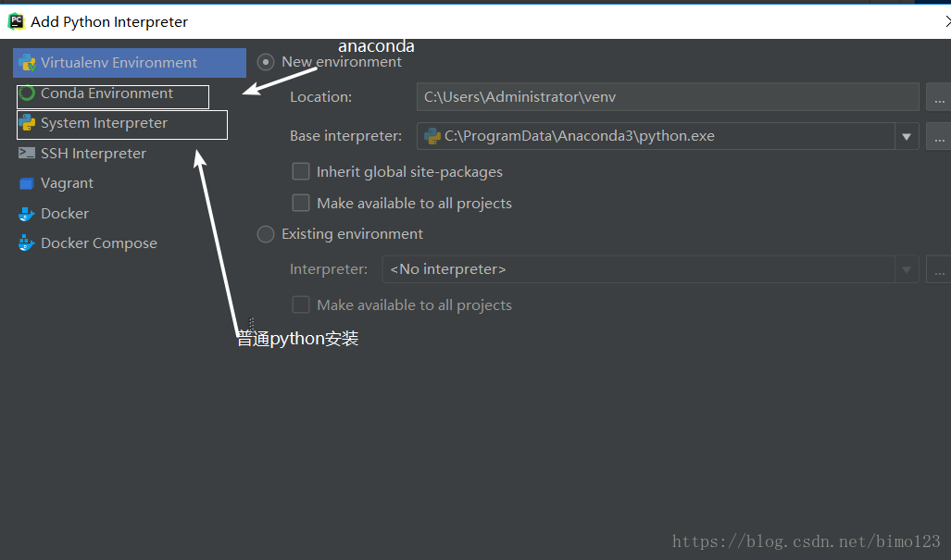Open the Base interpreter dropdown arrow

tap(907, 136)
